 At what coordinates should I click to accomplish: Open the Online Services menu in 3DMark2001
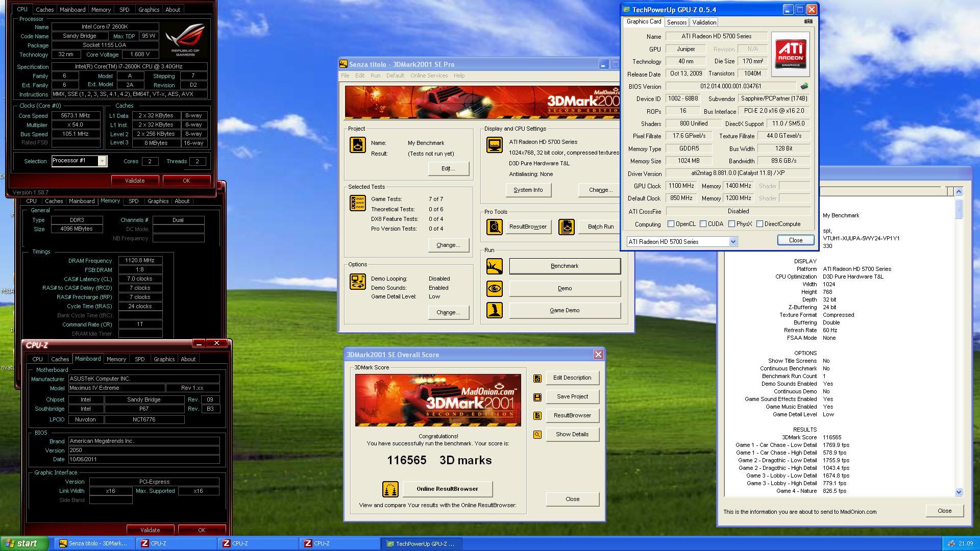tap(429, 76)
